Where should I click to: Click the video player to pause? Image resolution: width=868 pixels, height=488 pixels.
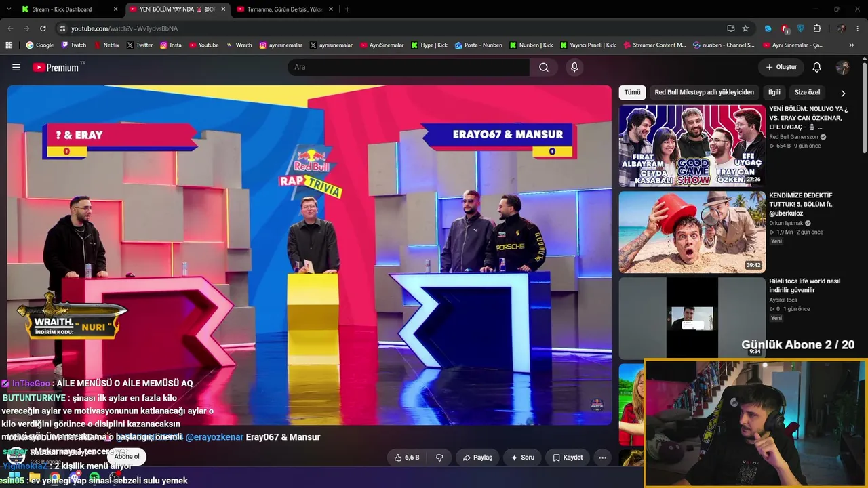[x=309, y=255]
